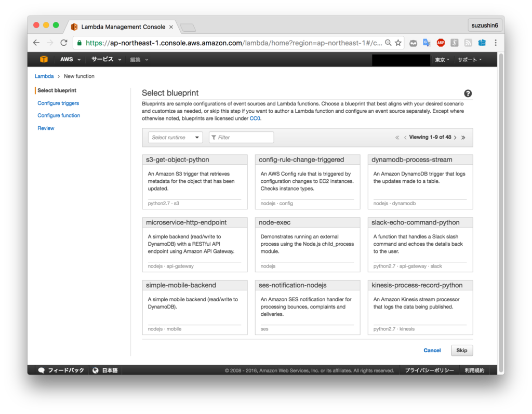
Task: Bookmark page with the star icon
Action: tap(398, 43)
